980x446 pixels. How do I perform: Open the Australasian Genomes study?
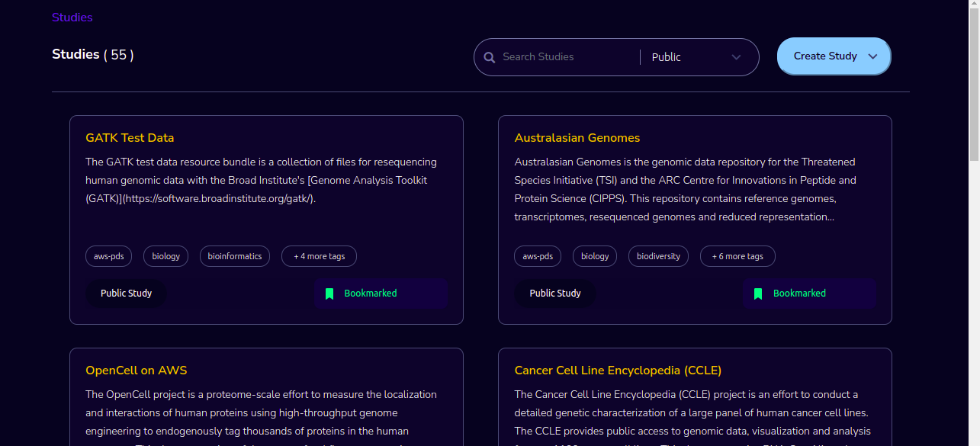pyautogui.click(x=577, y=138)
